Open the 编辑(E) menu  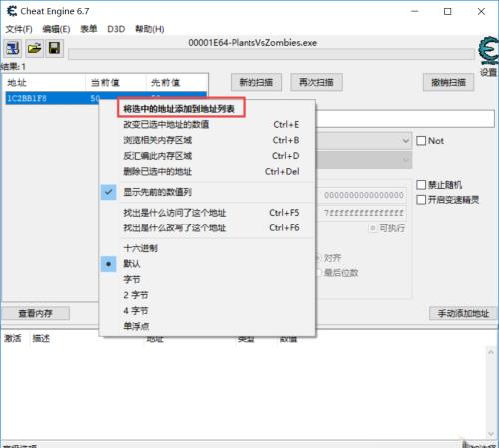pyautogui.click(x=56, y=29)
